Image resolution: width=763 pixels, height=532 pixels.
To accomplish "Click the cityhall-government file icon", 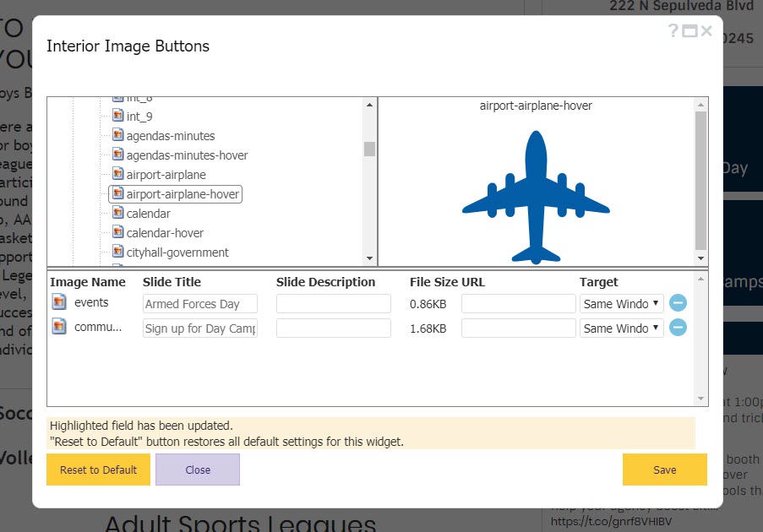I will pyautogui.click(x=118, y=252).
